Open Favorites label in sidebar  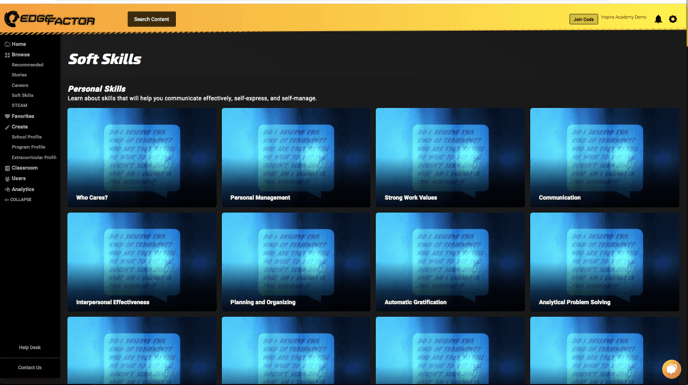coord(23,116)
